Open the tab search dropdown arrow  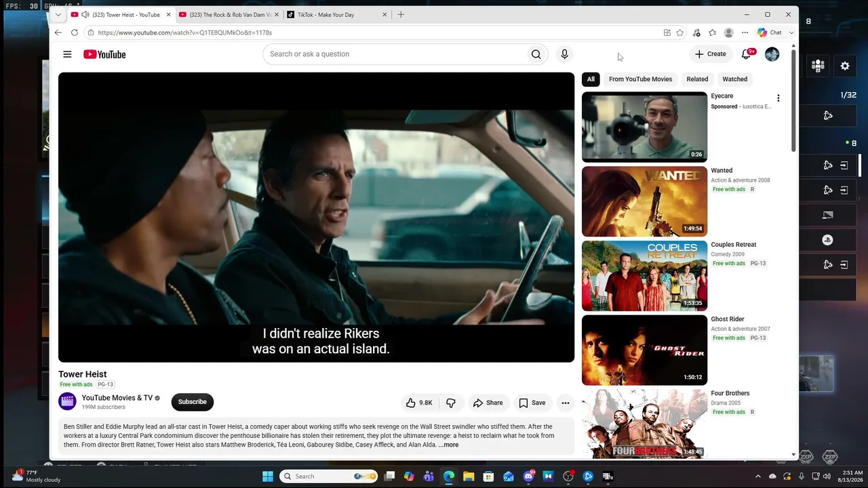(x=58, y=14)
